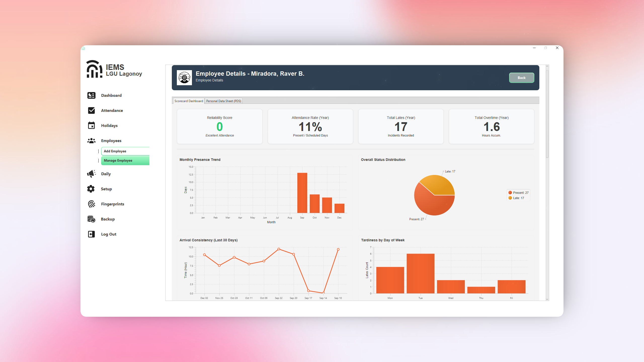Click the Log Out door icon
644x362 pixels.
coord(91,234)
